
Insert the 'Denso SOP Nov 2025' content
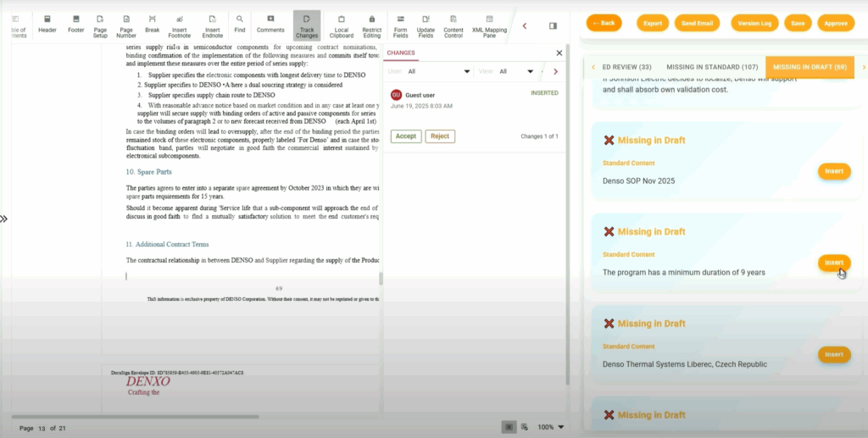834,171
